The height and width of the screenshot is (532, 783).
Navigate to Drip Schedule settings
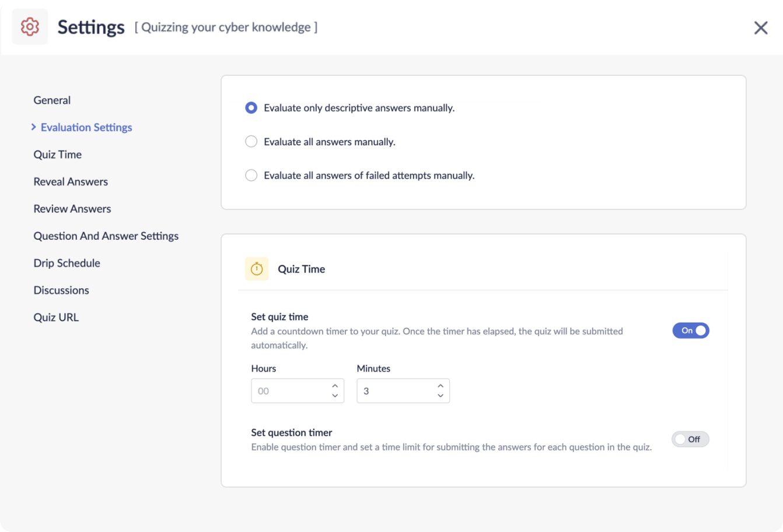pos(67,262)
